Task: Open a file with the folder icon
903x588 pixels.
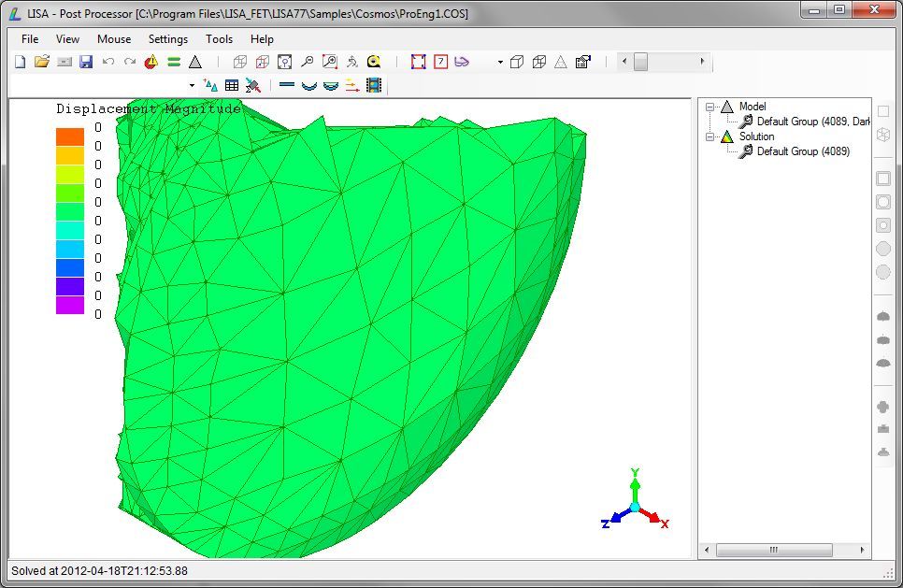Action: click(42, 62)
